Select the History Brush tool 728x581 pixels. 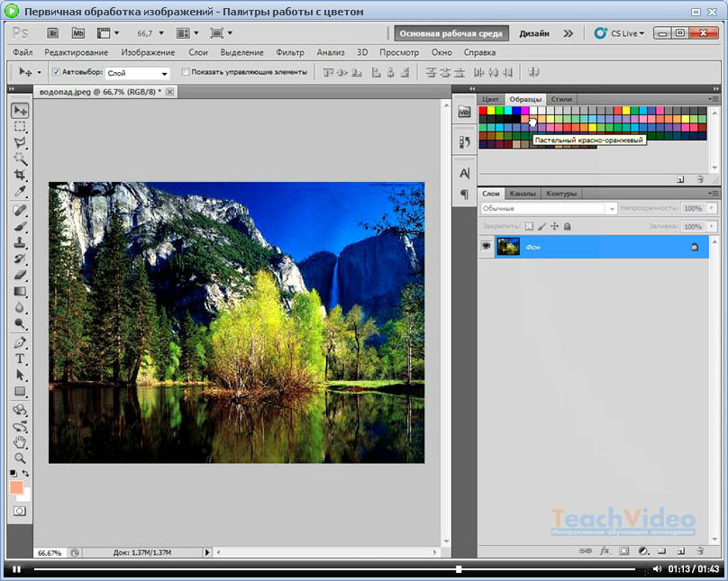(x=20, y=259)
